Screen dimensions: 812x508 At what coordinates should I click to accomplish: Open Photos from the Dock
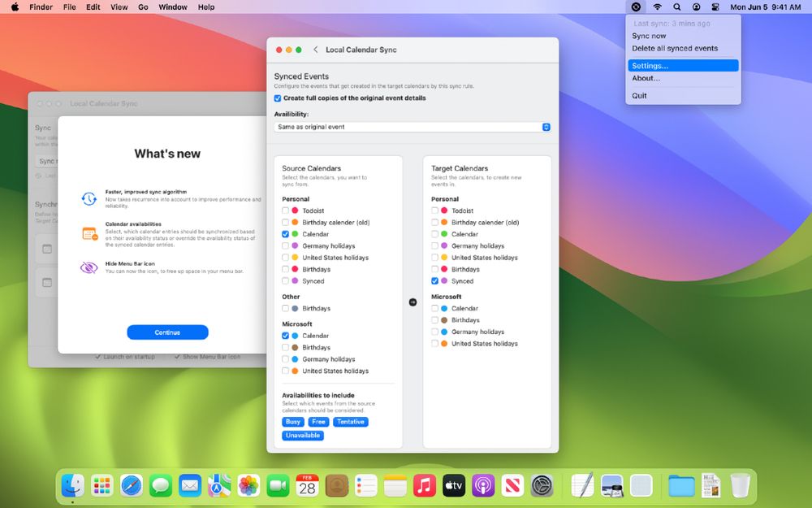coord(248,486)
